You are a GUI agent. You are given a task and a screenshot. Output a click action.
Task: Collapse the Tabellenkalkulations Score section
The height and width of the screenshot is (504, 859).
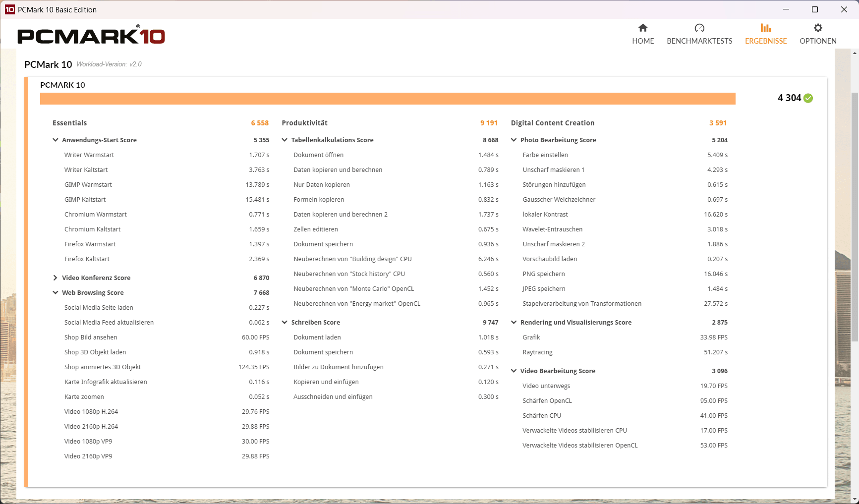(x=285, y=140)
